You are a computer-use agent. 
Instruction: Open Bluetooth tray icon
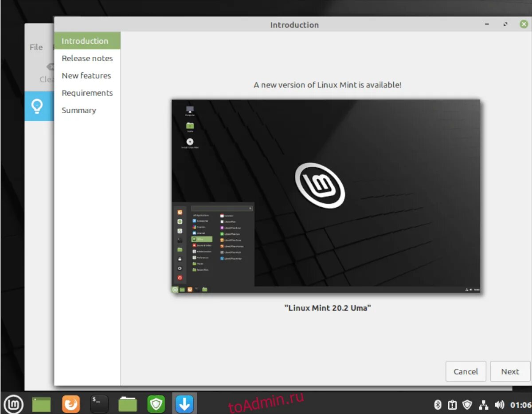click(437, 404)
